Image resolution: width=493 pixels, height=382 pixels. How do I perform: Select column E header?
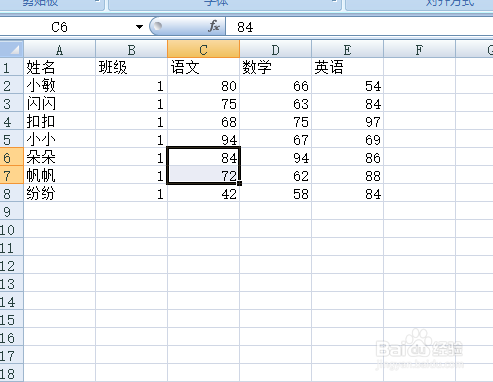pyautogui.click(x=348, y=50)
